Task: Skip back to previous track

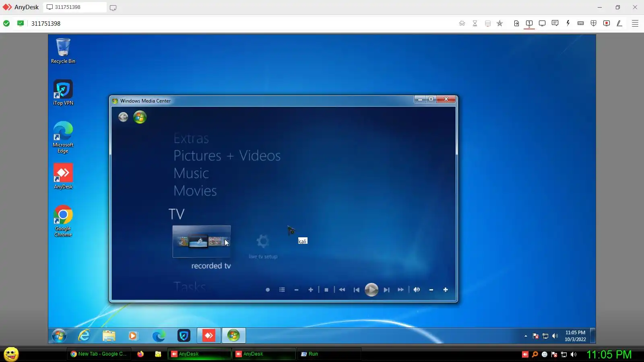Action: point(356,290)
